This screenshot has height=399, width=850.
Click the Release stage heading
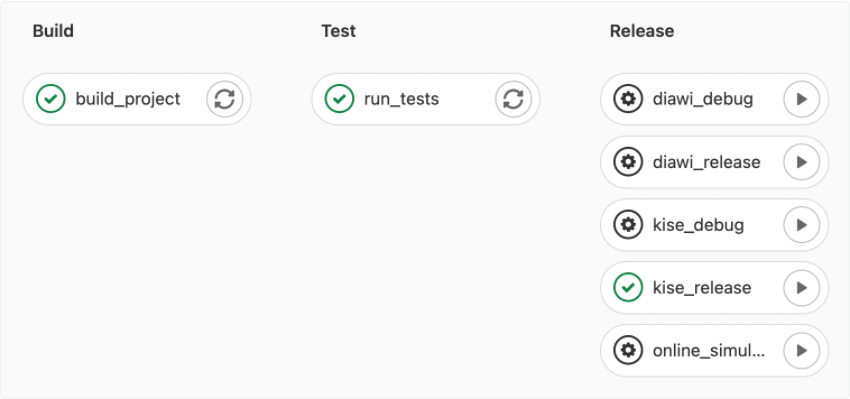pos(642,31)
